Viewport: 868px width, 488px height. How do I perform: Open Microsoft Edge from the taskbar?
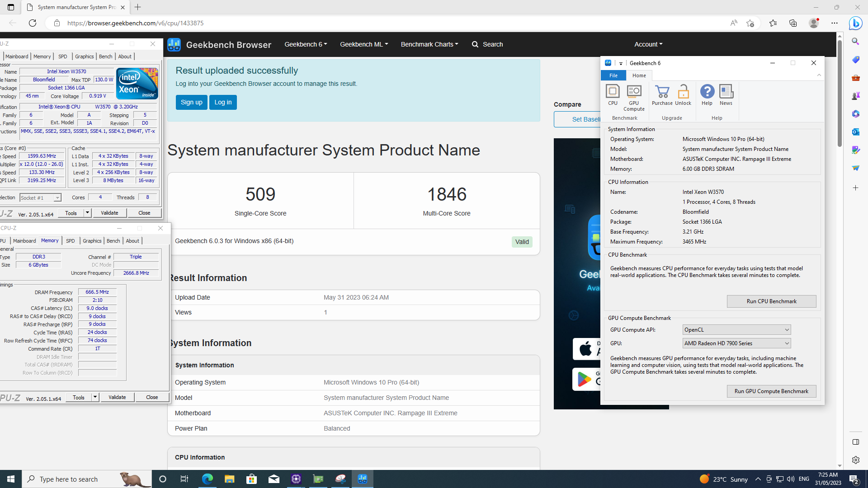[x=207, y=479]
